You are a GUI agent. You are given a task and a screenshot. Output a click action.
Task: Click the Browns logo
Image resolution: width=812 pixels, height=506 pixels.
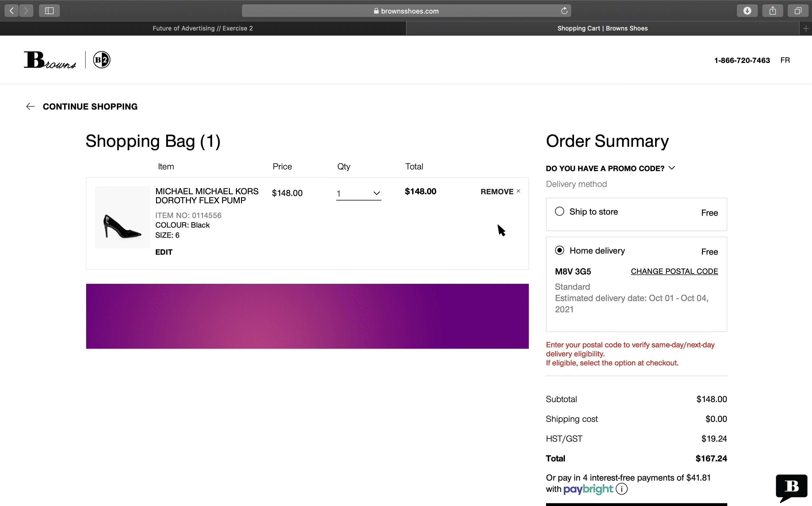coord(50,60)
